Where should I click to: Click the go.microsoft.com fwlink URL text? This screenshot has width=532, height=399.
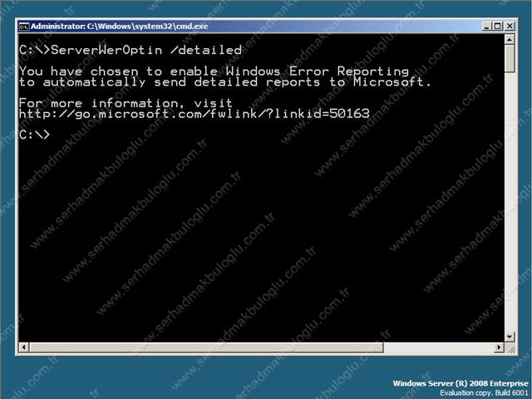coord(195,114)
